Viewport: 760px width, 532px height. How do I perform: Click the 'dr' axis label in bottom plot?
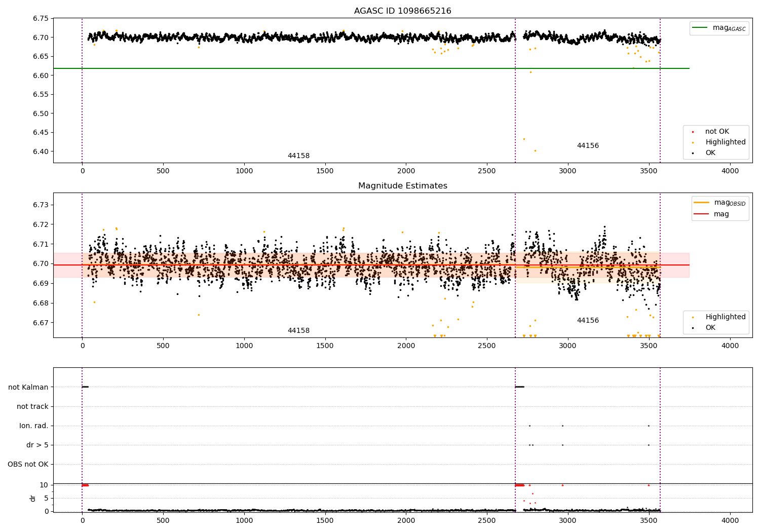[32, 498]
